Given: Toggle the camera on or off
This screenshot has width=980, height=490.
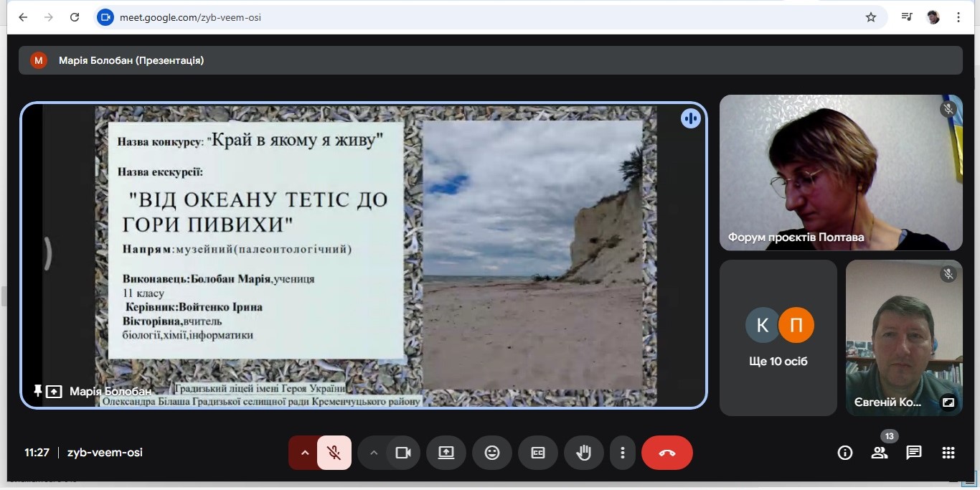Looking at the screenshot, I should [403, 453].
